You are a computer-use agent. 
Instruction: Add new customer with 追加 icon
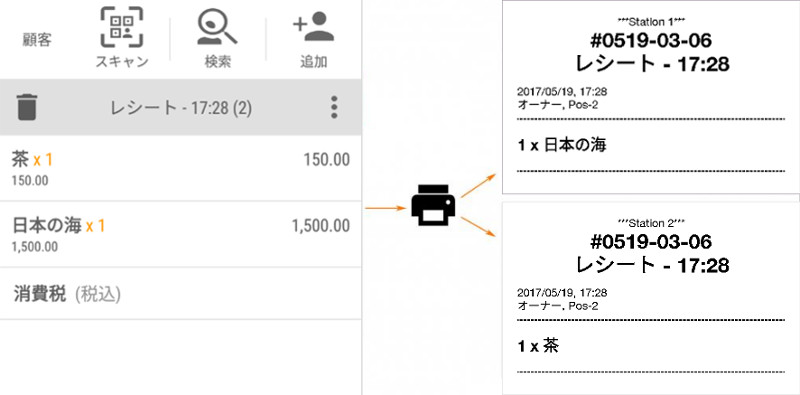tap(313, 27)
